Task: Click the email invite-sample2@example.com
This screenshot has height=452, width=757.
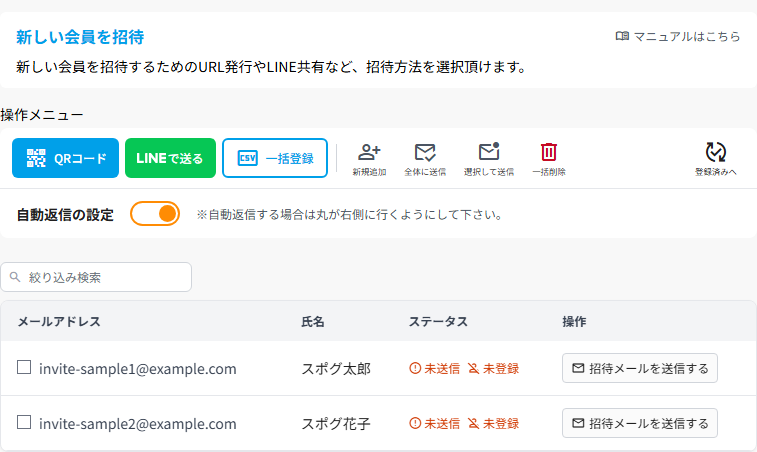Action: click(x=138, y=424)
